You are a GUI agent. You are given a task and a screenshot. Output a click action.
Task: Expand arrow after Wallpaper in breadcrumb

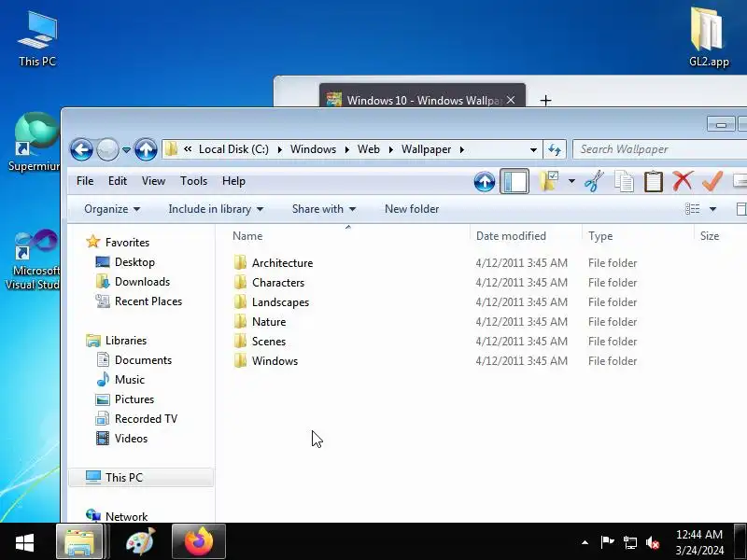pyautogui.click(x=461, y=149)
